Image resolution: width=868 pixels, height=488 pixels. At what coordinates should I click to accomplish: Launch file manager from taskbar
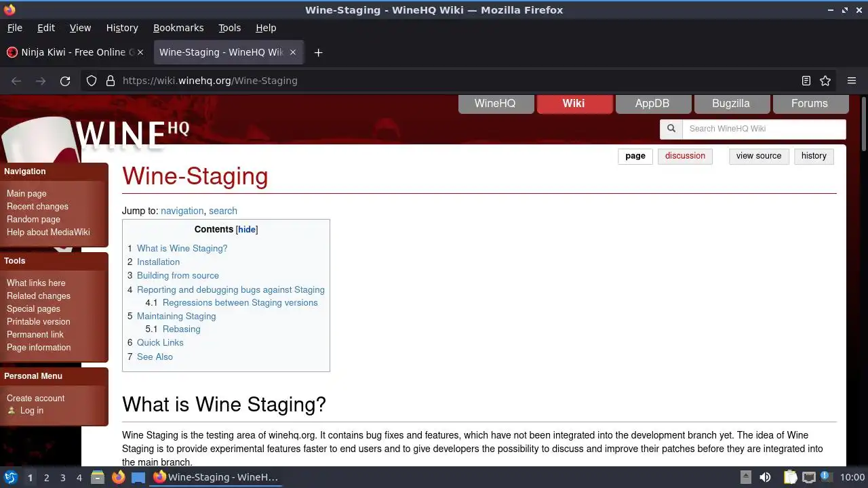[x=98, y=477]
